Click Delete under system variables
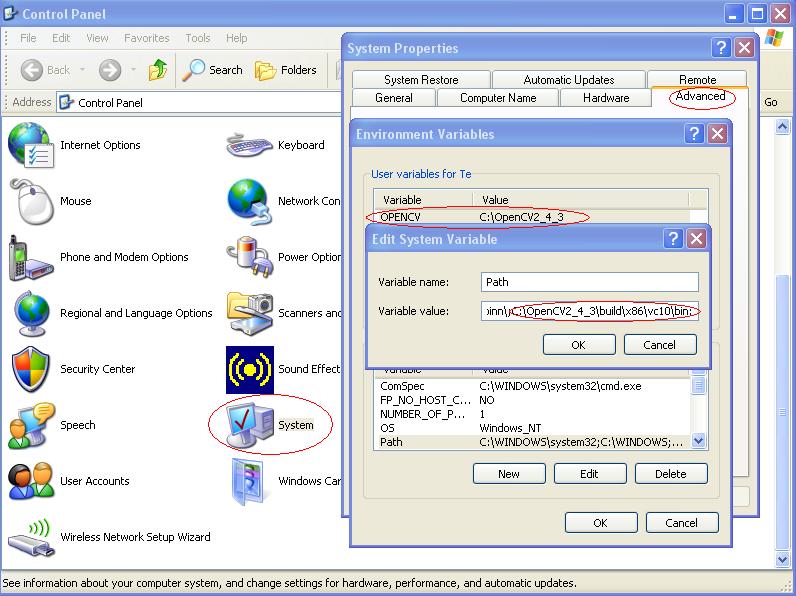 click(x=671, y=474)
